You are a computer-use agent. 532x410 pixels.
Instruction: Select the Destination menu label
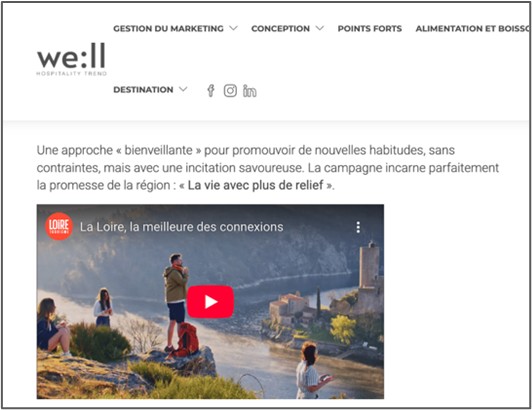point(143,90)
